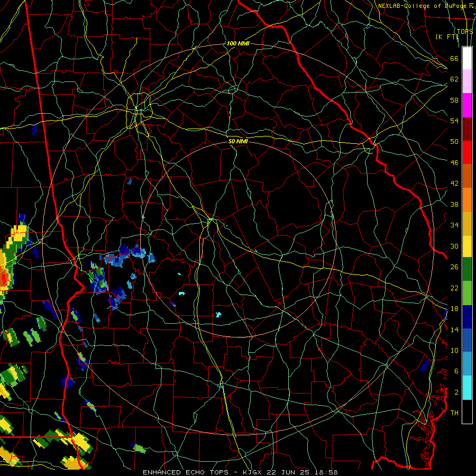Select the dark green legend swatch
This screenshot has height=476, width=476.
tap(467, 269)
